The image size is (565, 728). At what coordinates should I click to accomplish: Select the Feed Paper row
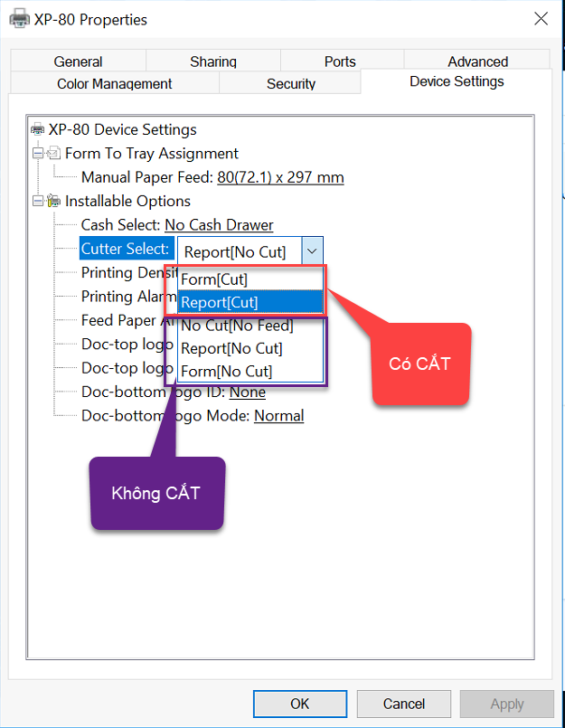pos(128,320)
